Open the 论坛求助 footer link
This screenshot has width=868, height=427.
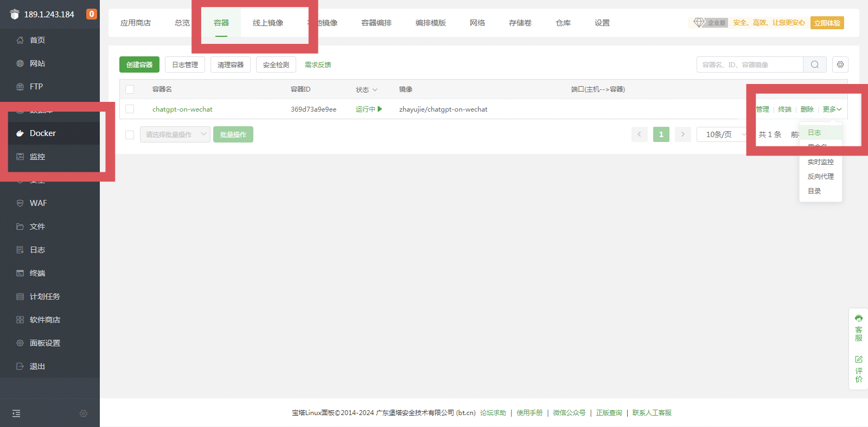pyautogui.click(x=493, y=413)
